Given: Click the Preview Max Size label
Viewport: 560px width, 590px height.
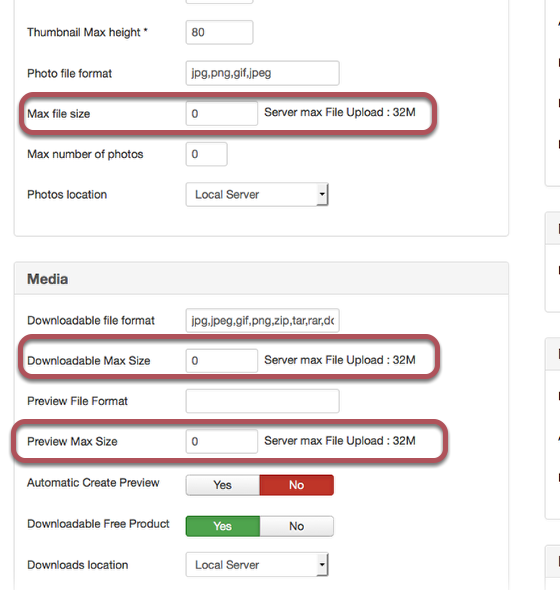Looking at the screenshot, I should click(x=72, y=441).
